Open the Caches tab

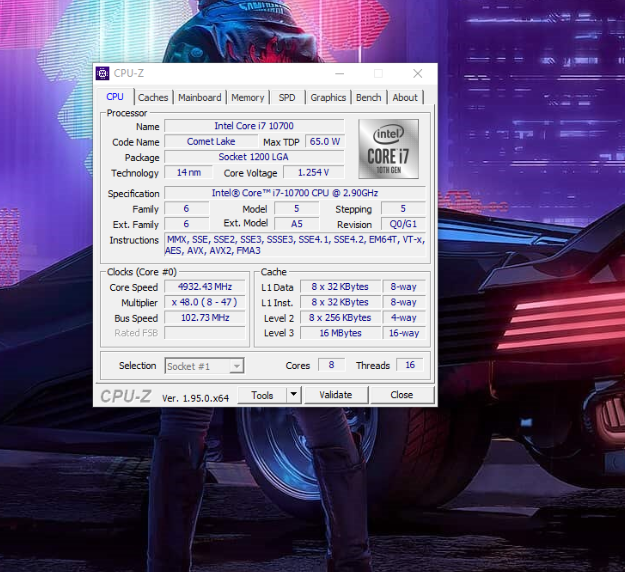point(153,98)
